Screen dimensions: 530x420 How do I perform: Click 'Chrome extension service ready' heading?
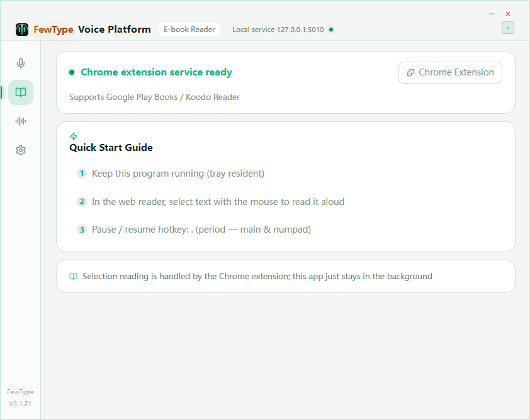pos(156,72)
